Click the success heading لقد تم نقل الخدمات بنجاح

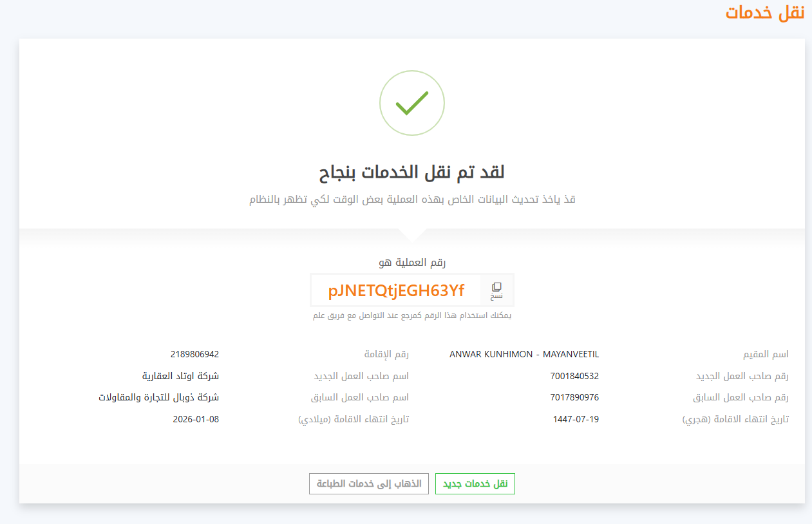click(x=412, y=172)
